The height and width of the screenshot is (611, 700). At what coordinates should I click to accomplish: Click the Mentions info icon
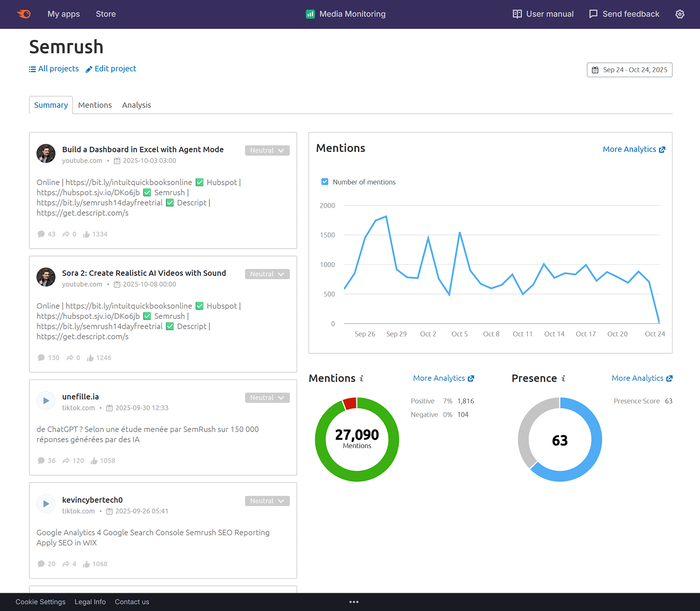[x=360, y=378]
